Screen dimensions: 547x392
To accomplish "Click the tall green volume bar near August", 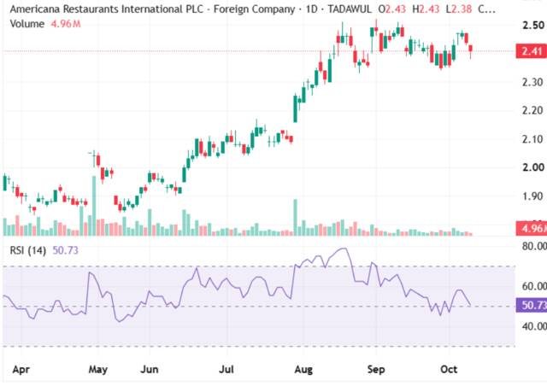I will click(296, 218).
